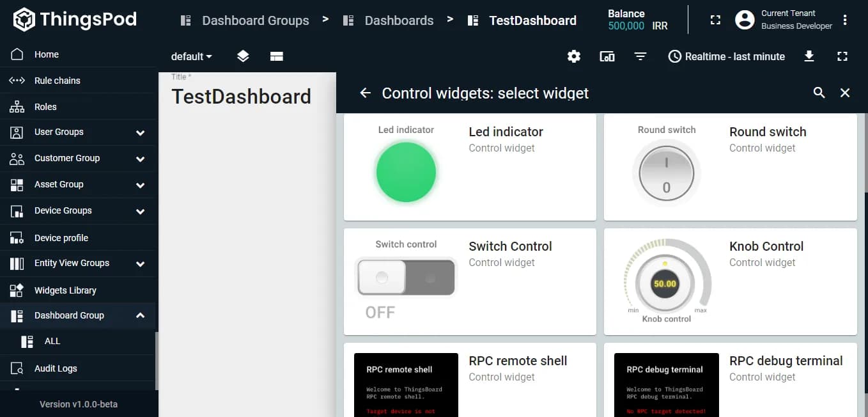Open Rule chains in sidebar
This screenshot has height=417, width=868.
[57, 81]
